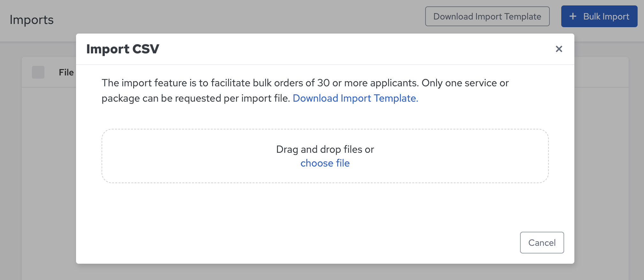The image size is (644, 280).
Task: Click the Cancel button in dialog
Action: click(x=542, y=243)
